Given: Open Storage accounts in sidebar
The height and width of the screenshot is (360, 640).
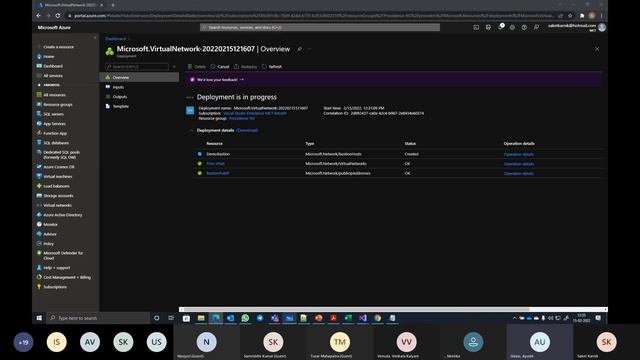Looking at the screenshot, I should tap(55, 196).
